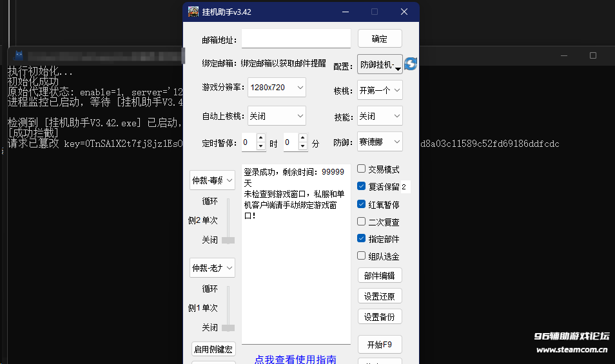
Task: Minimize the terminal window behind
Action: (x=564, y=55)
